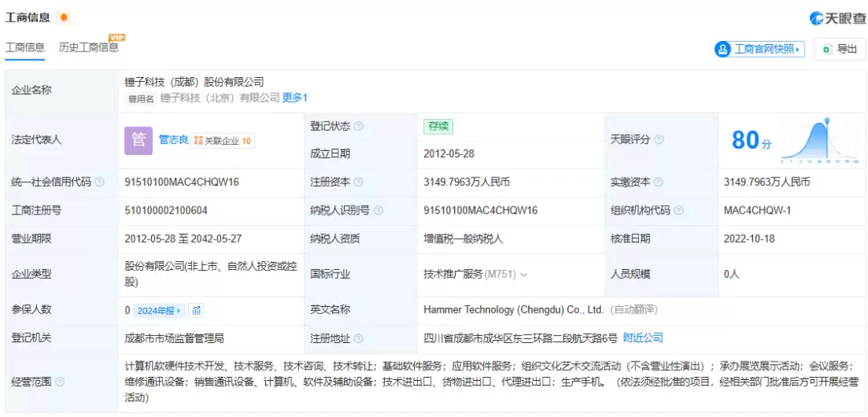This screenshot has width=868, height=417.
Task: Expand 更多1 former names
Action: click(294, 98)
